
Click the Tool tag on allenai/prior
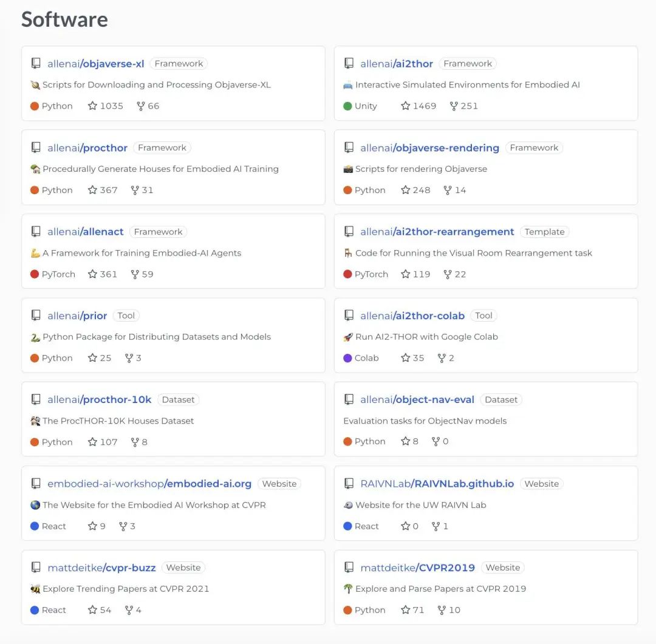click(126, 316)
